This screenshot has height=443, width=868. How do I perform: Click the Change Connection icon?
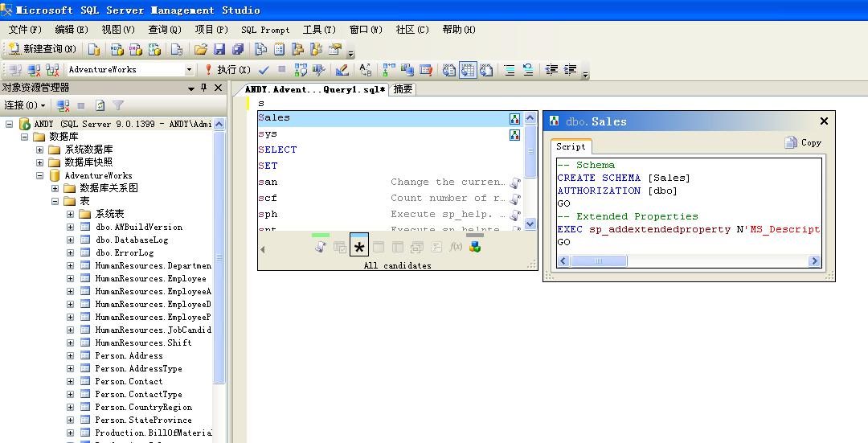coord(52,70)
